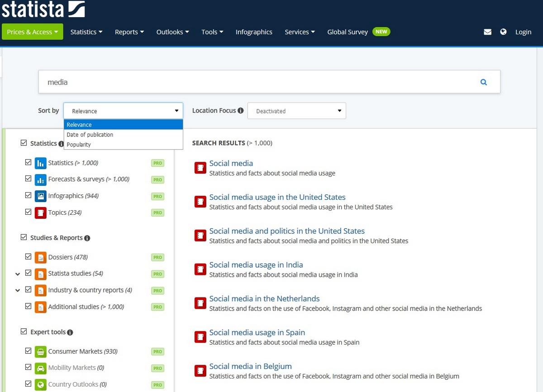Toggle the Studies & Reports group checkbox
The image size is (543, 392).
(x=24, y=237)
